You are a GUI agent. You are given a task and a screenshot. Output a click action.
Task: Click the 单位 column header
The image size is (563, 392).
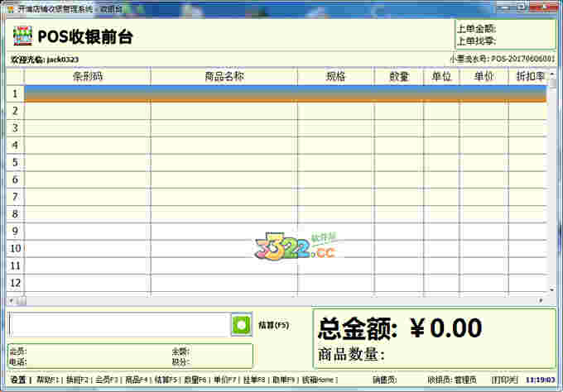pyautogui.click(x=441, y=76)
